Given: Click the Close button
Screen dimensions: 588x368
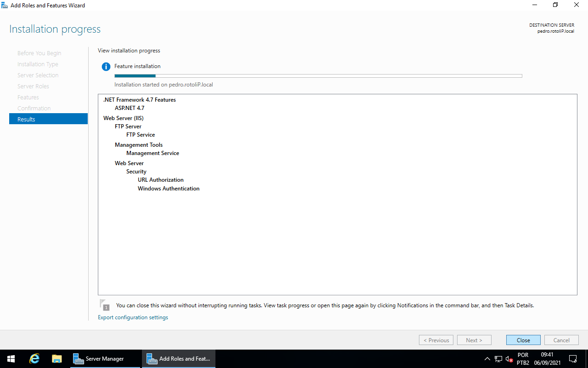Looking at the screenshot, I should tap(523, 340).
